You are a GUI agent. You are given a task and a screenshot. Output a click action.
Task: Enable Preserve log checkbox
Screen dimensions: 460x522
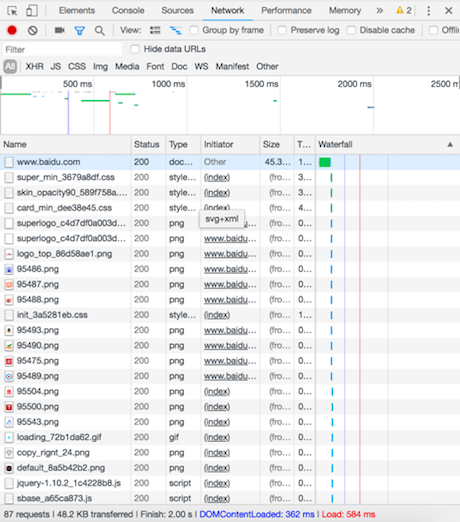[282, 30]
